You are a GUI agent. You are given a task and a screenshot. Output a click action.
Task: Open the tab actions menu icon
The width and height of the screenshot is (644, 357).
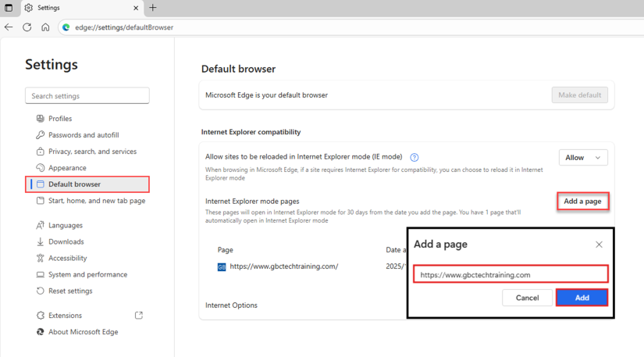pyautogui.click(x=9, y=8)
